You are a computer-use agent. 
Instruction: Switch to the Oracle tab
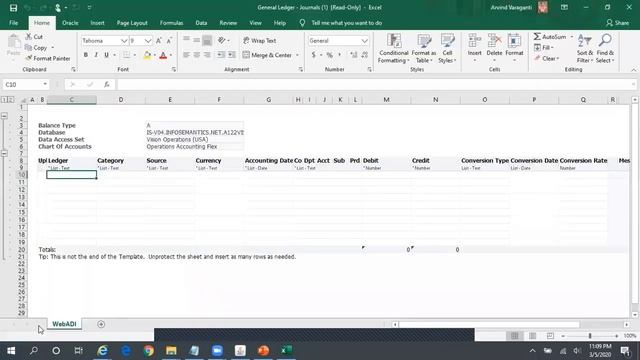tap(70, 23)
